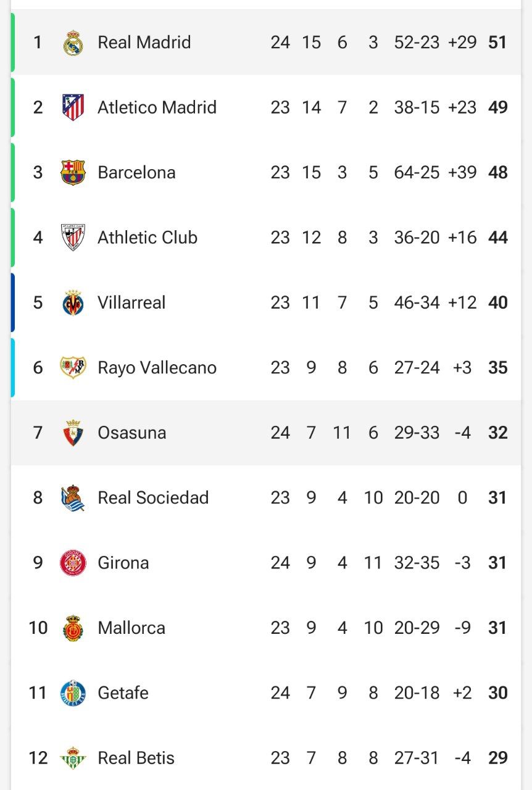Viewport: 532px width, 790px height.
Task: Tap the Real Madrid crest icon
Action: [x=73, y=43]
